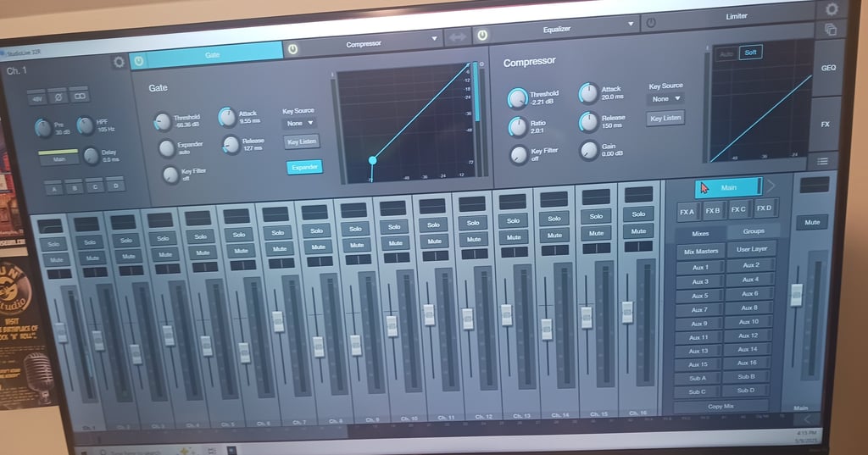Click the Gate Attack knob
This screenshot has width=868, height=455.
[227, 117]
